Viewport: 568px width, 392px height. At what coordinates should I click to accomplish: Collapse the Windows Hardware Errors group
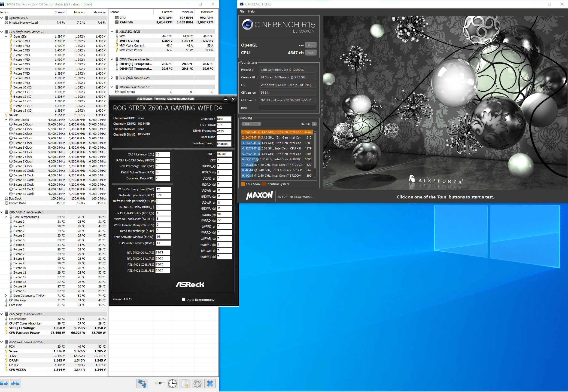[112, 87]
